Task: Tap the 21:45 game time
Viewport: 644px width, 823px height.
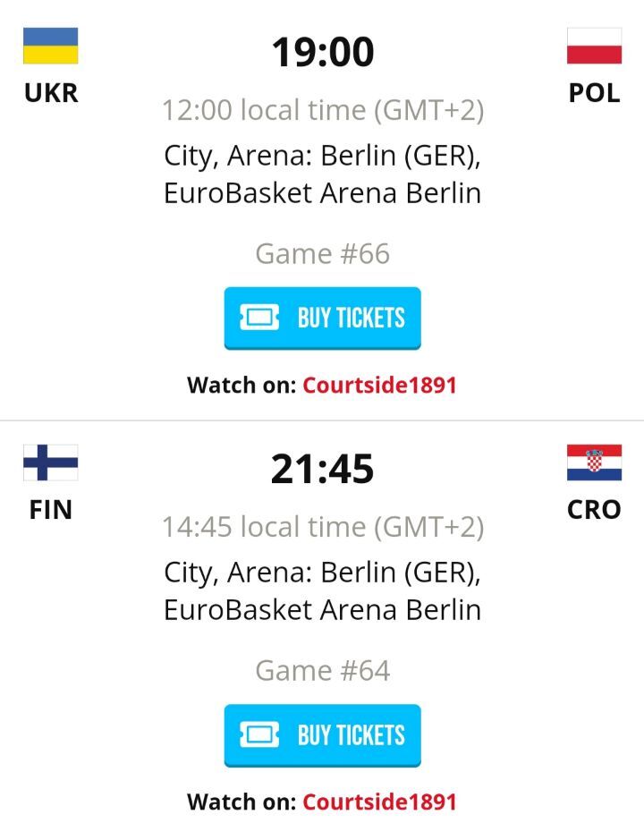Action: tap(322, 469)
